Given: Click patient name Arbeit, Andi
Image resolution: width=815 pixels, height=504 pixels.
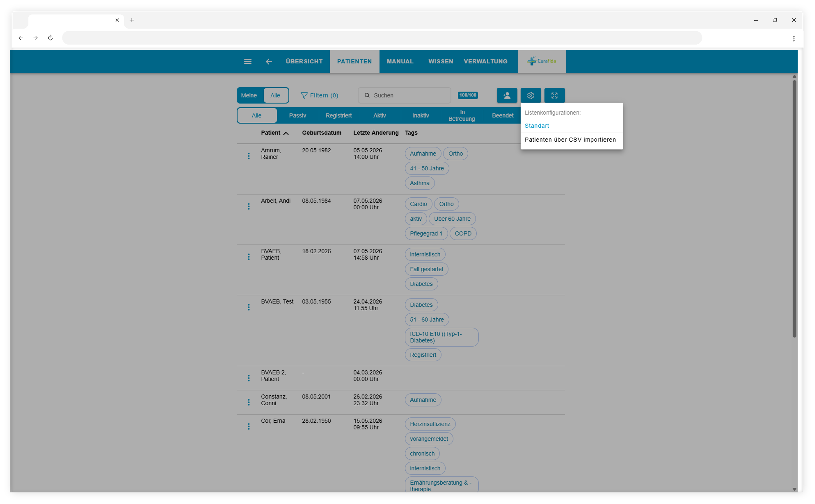Looking at the screenshot, I should [276, 201].
